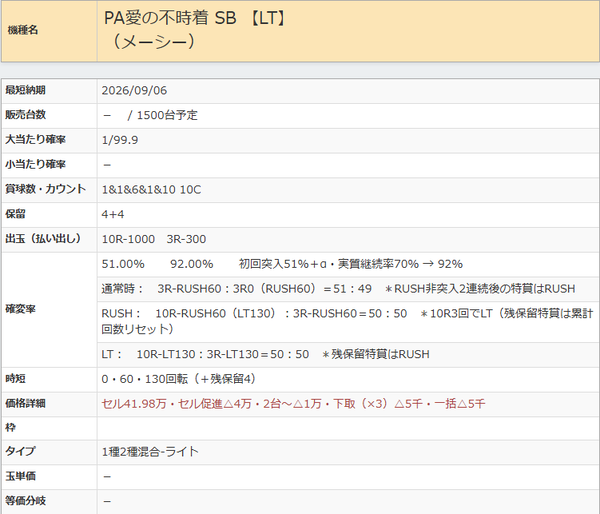Select the payout text 10R-1000 3R-300
600x514 pixels.
154,239
